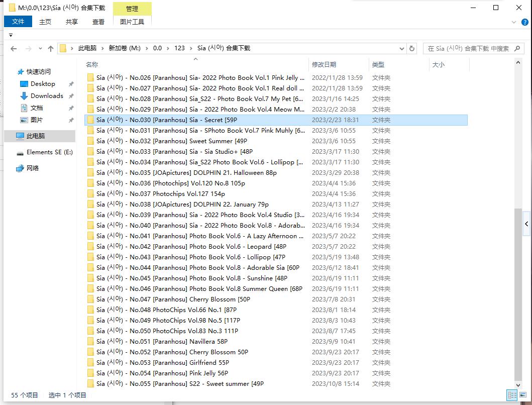The width and height of the screenshot is (532, 405).
Task: Open recent locations dropdown arrow
Action: tap(40, 49)
